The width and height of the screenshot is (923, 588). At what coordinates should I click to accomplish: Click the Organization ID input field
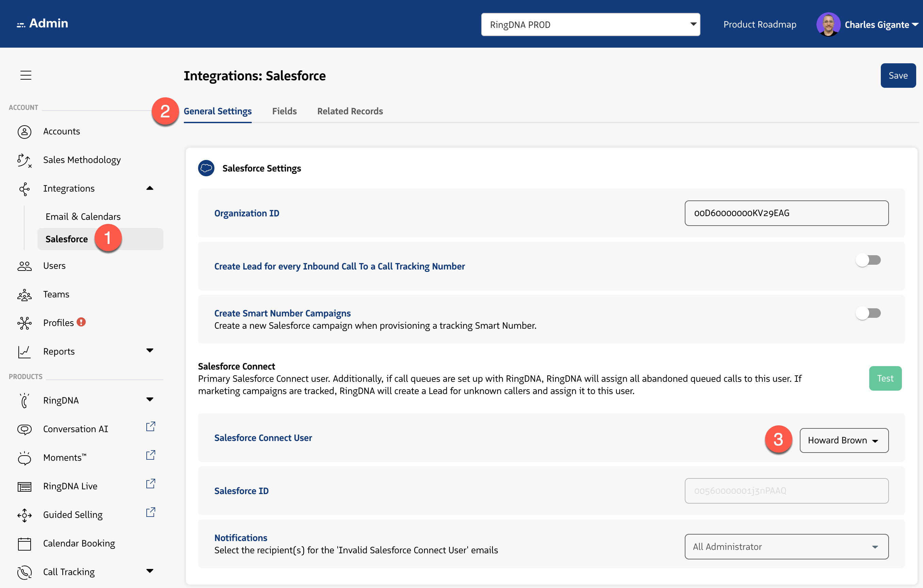pyautogui.click(x=786, y=213)
